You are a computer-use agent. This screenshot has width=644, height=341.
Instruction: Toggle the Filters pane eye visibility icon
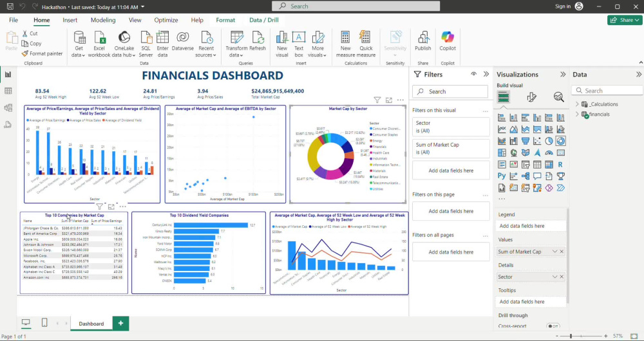[474, 74]
